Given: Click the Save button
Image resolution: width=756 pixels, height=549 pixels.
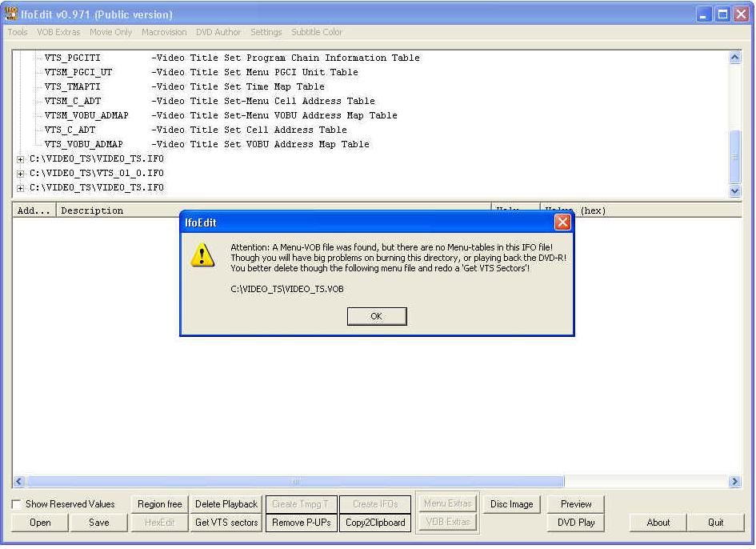Looking at the screenshot, I should 99,523.
